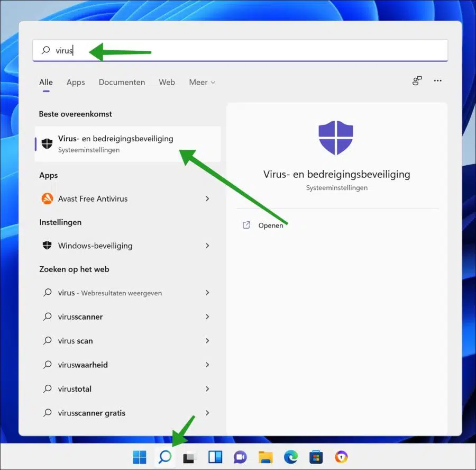
Task: Expand the virustotal suggestion chevron
Action: (207, 388)
